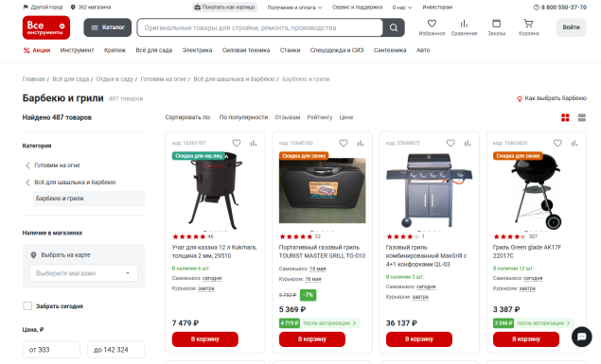Compare the MaxGrill gas grill
This screenshot has width=601, height=364.
tap(468, 143)
